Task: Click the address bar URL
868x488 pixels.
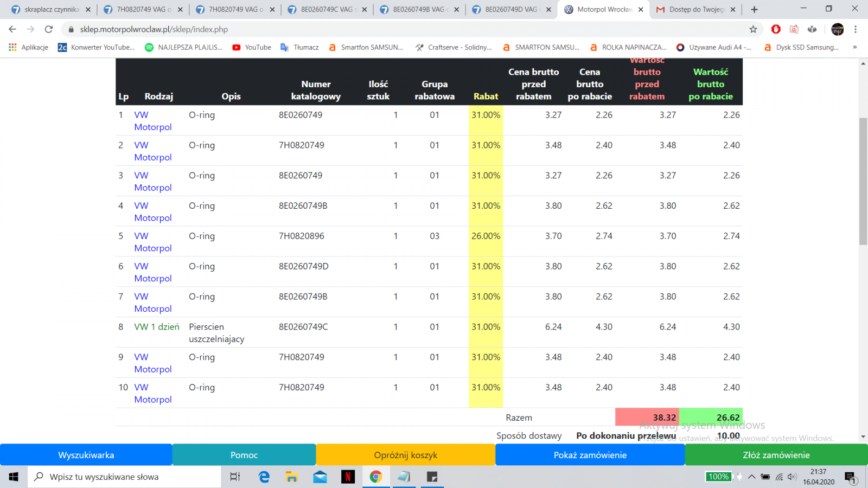Action: tap(154, 29)
